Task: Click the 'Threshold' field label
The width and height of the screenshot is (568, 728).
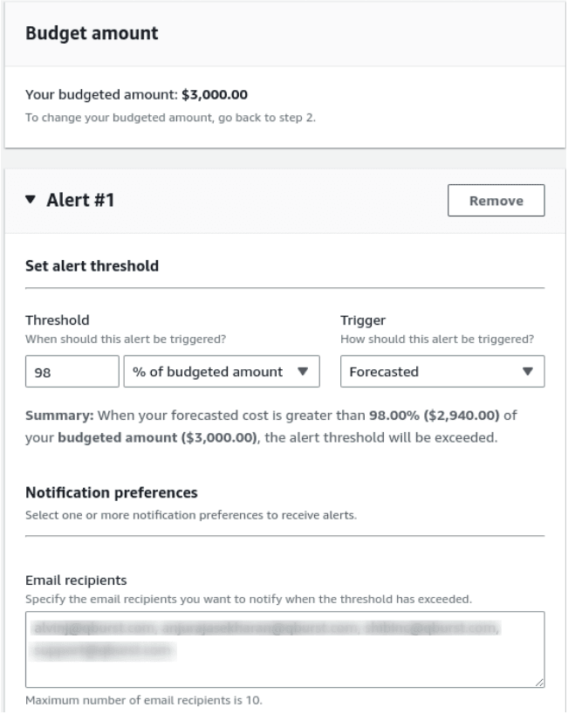Action: 57,320
